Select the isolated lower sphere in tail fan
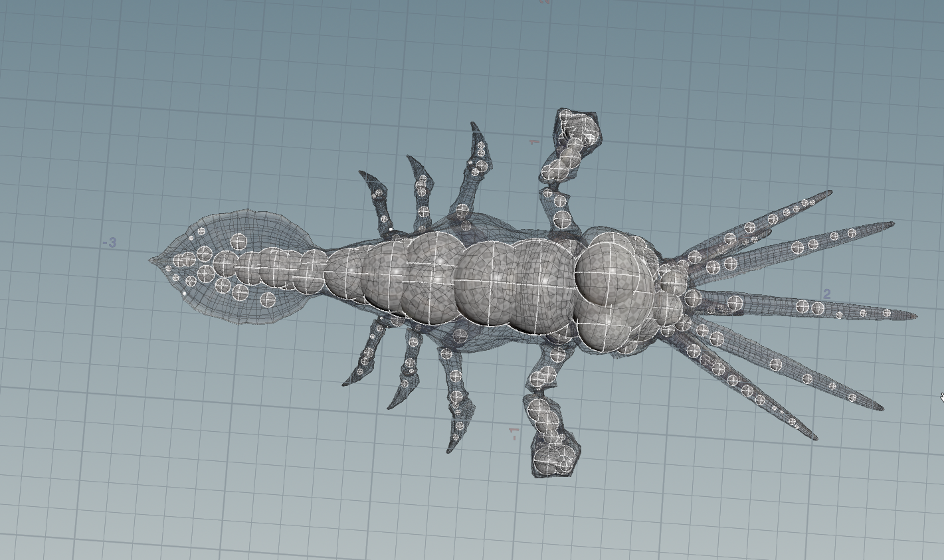The height and width of the screenshot is (560, 944). (x=268, y=300)
